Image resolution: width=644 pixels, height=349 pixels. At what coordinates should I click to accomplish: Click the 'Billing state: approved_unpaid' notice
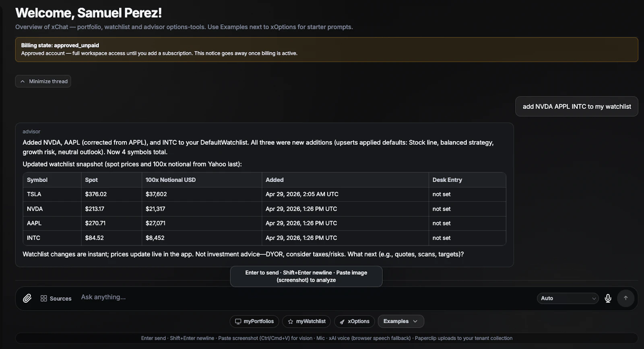[x=326, y=49]
